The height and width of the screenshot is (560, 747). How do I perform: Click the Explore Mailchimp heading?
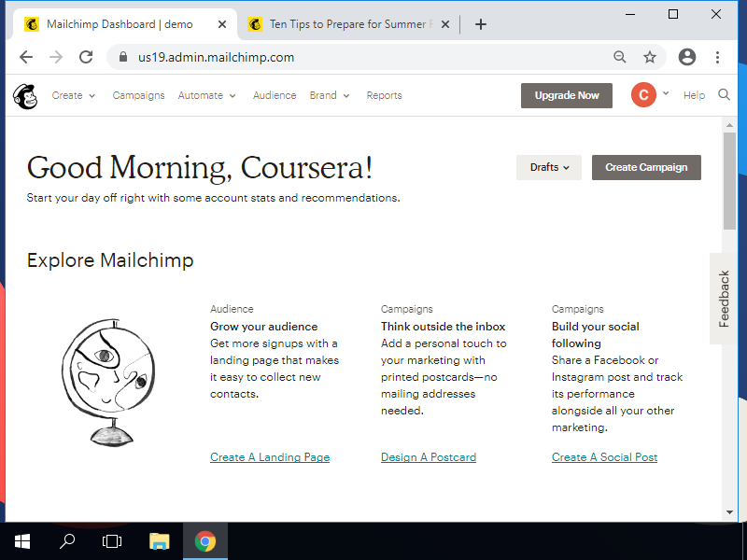coord(110,260)
